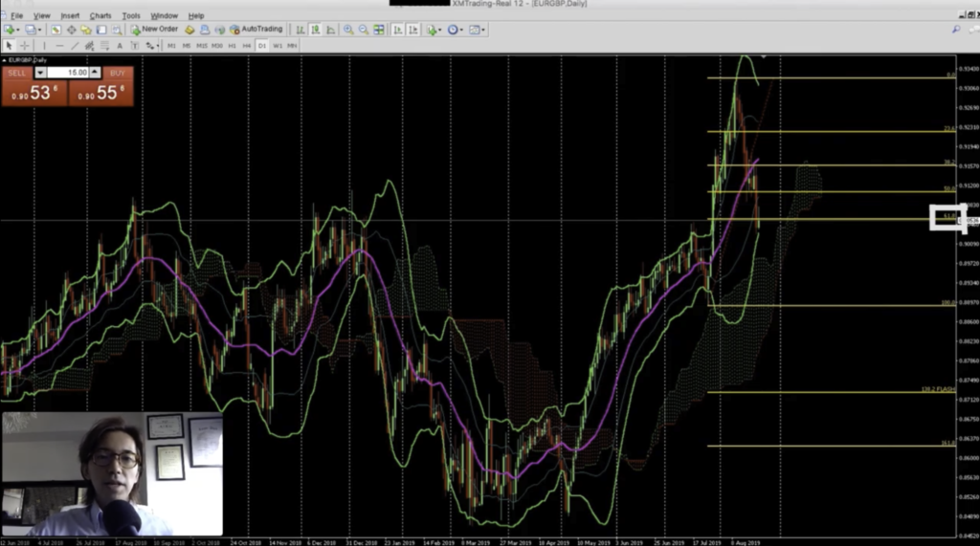
Task: Switch chart type to Line Chart
Action: pos(330,30)
